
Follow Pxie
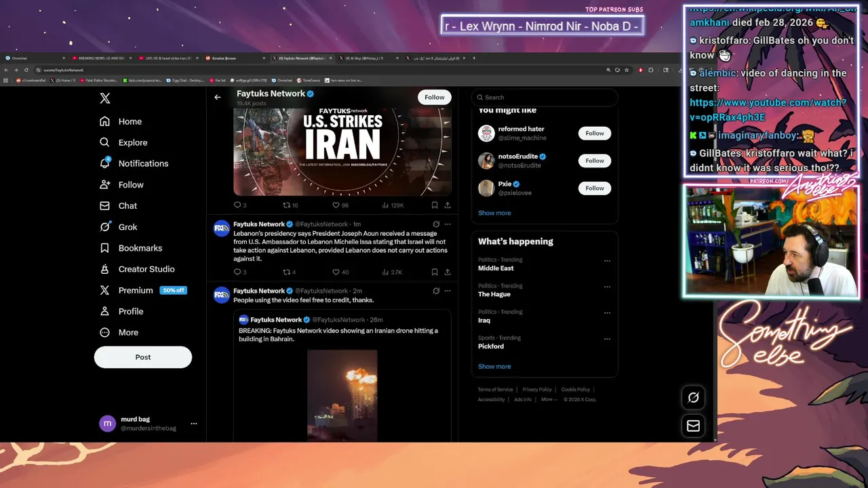tap(595, 188)
